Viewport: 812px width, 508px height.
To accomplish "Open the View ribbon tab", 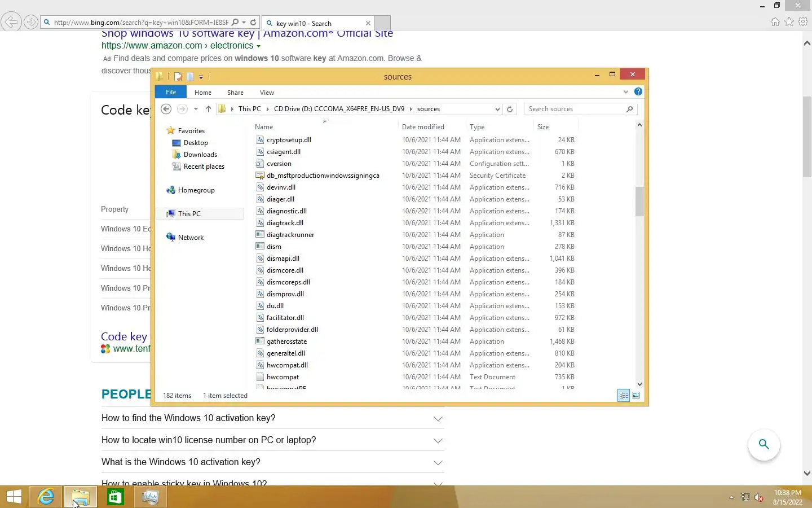I will coord(267,93).
